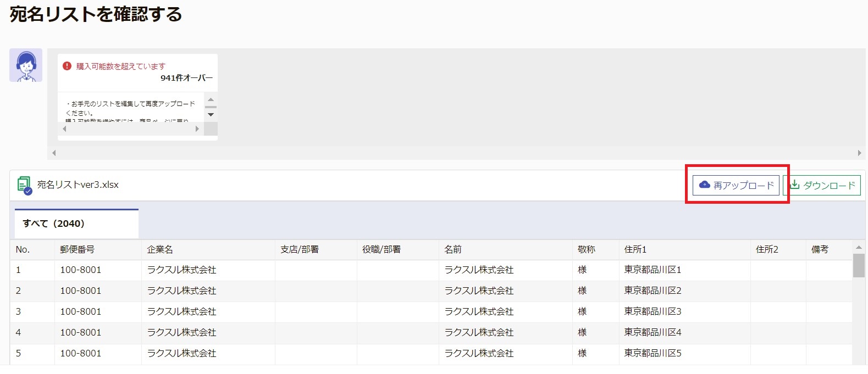
Task: Click the message box scroll-left arrow
Action: [x=64, y=129]
